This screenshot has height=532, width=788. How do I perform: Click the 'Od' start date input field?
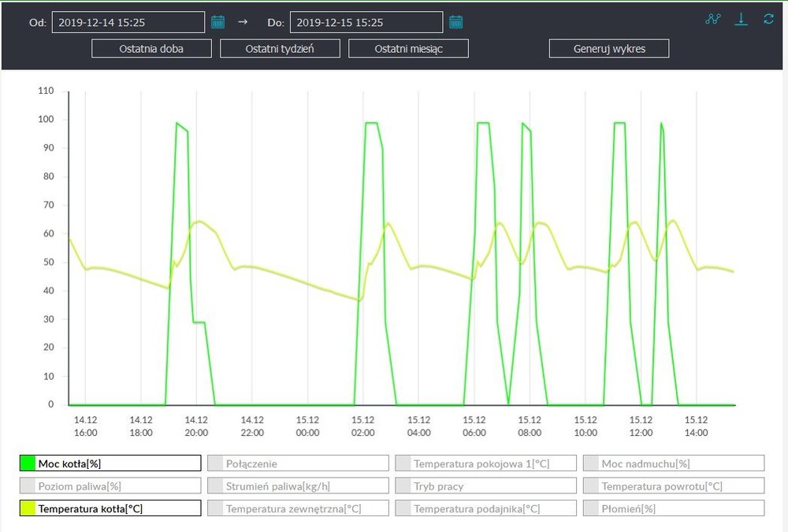pyautogui.click(x=128, y=22)
